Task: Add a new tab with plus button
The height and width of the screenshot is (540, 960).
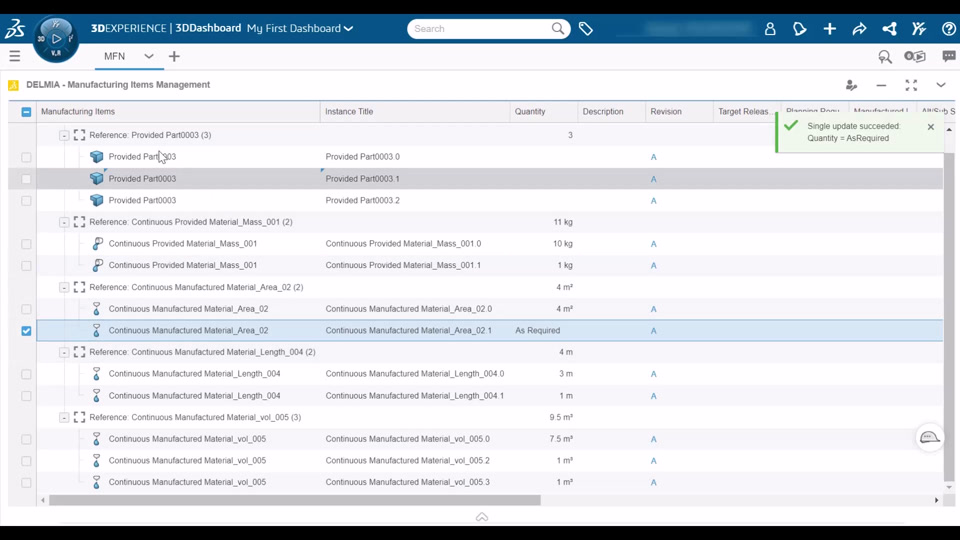Action: pyautogui.click(x=174, y=56)
